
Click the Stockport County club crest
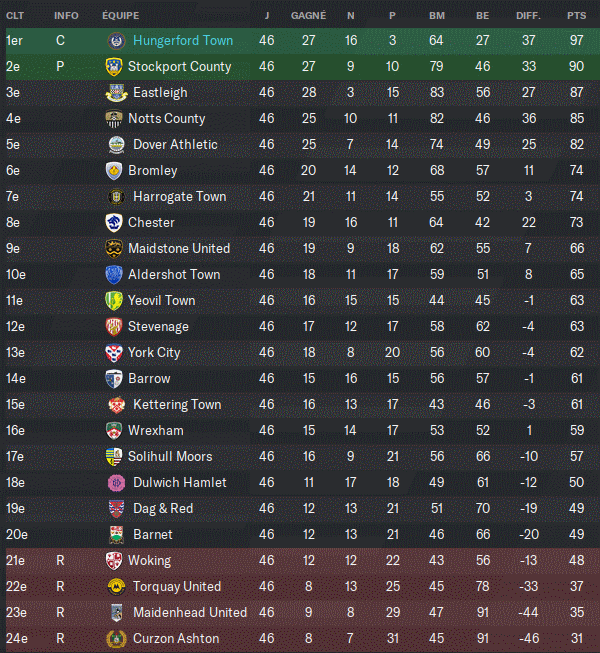pos(113,67)
